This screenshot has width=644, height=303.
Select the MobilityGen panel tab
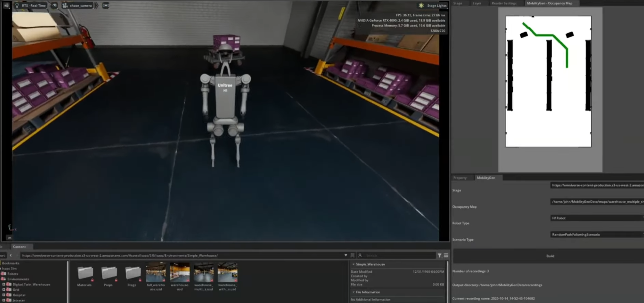[486, 178]
